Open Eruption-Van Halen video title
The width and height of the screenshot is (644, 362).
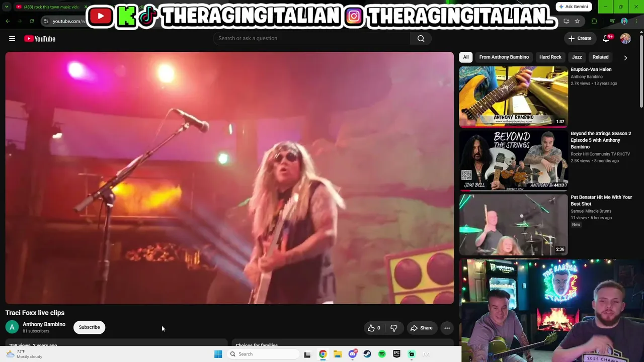[x=591, y=69]
